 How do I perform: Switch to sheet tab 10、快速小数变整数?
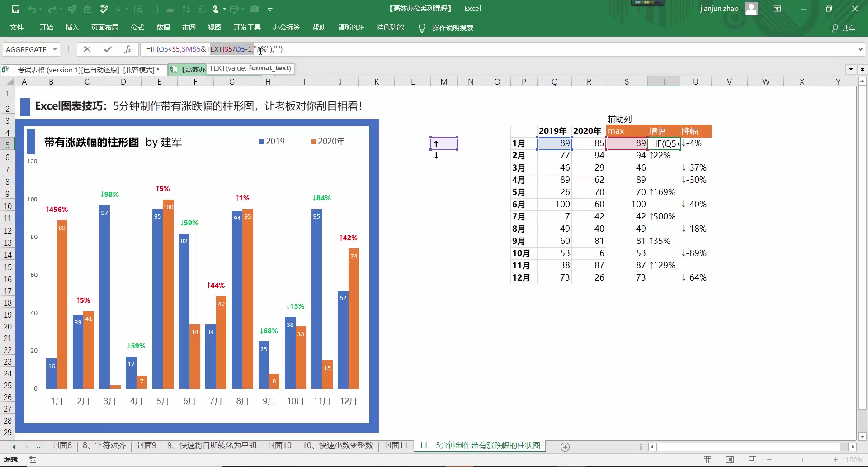tap(337, 446)
